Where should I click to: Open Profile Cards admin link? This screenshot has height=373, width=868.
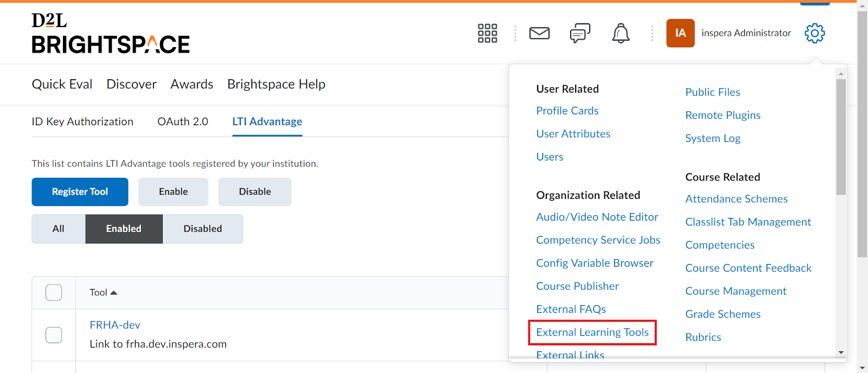click(x=567, y=111)
